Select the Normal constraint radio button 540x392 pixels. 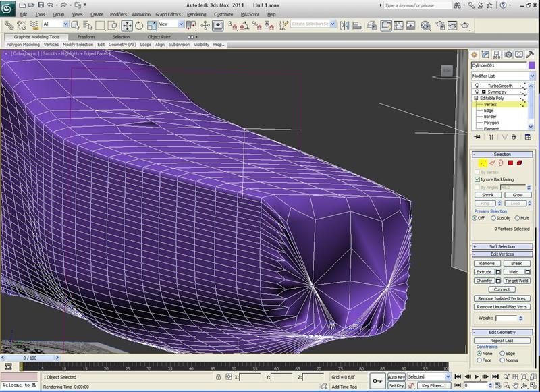click(x=502, y=360)
